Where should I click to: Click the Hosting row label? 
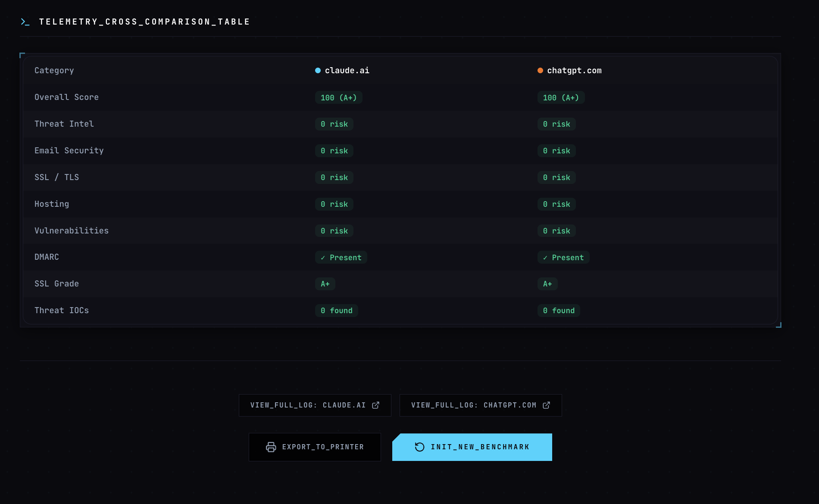52,204
